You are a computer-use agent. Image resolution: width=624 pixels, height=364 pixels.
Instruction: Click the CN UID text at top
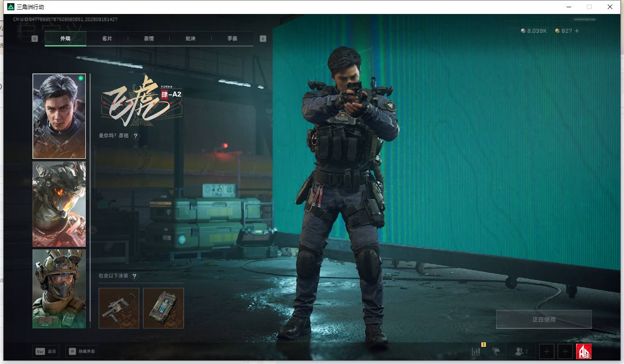(65, 19)
